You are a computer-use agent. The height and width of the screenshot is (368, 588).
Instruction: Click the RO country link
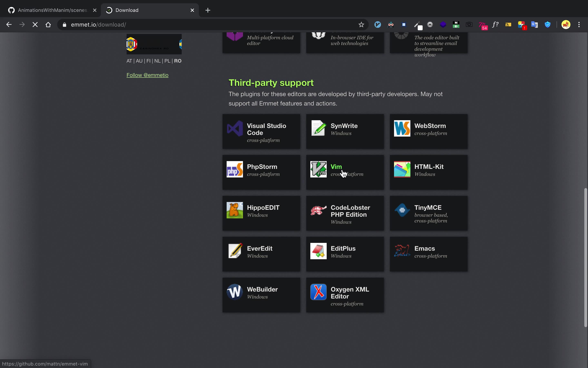178,61
